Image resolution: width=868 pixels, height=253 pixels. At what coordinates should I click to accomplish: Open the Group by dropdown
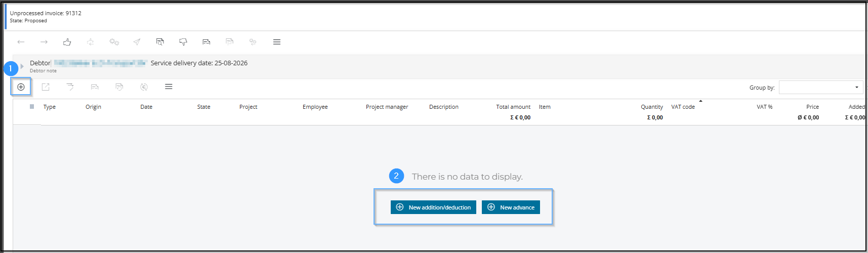point(821,87)
